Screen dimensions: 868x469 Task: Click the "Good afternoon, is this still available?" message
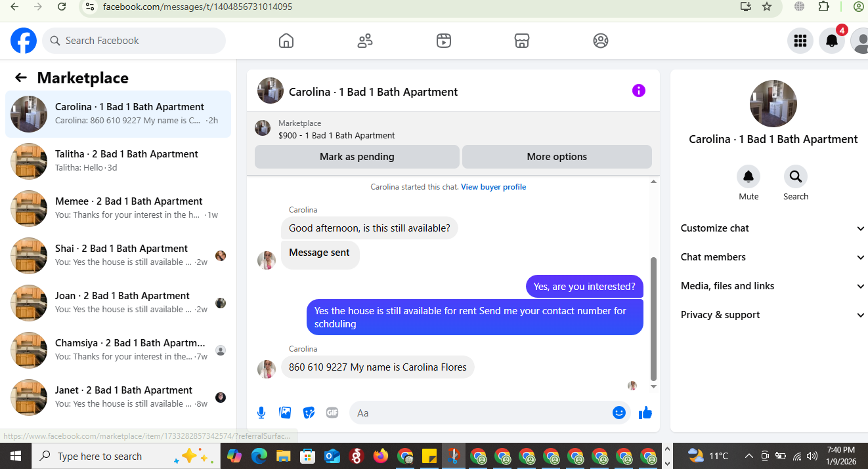pos(370,228)
